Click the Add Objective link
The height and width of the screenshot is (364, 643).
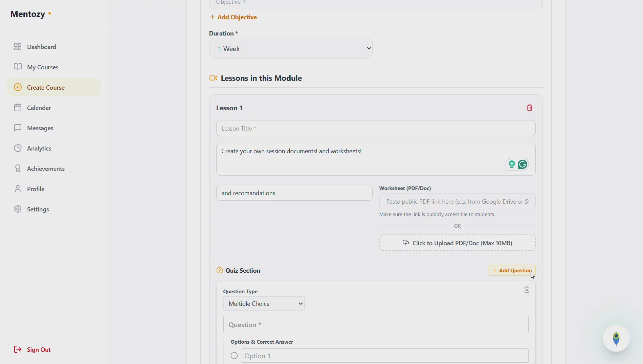coord(234,17)
